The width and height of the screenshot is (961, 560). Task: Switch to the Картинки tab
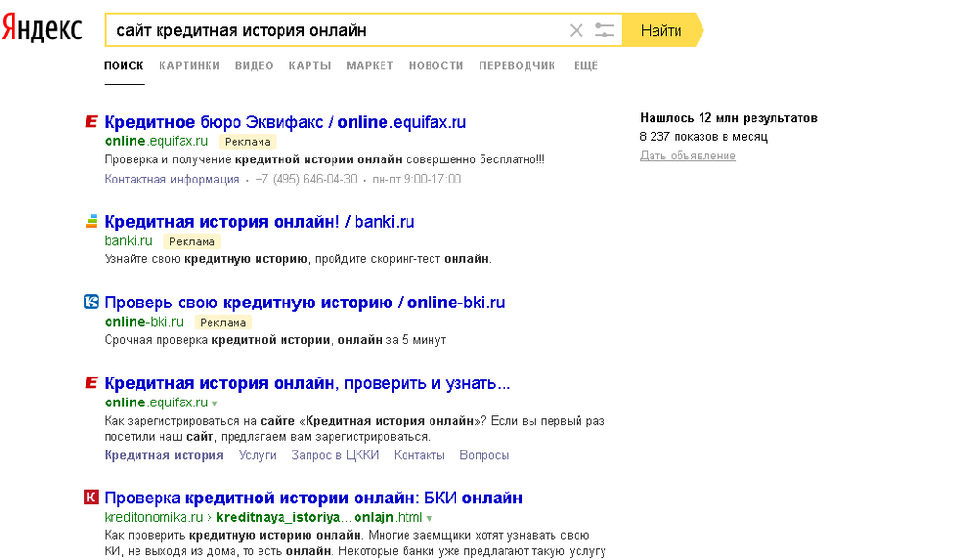(x=189, y=66)
